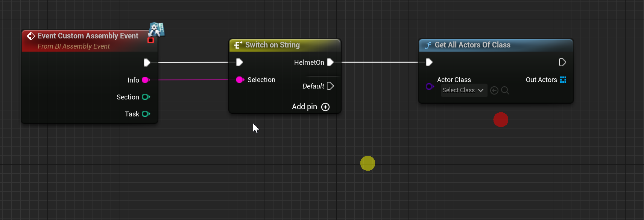Select the Get All Actors Of Class header
The height and width of the screenshot is (220, 644).
pos(472,45)
